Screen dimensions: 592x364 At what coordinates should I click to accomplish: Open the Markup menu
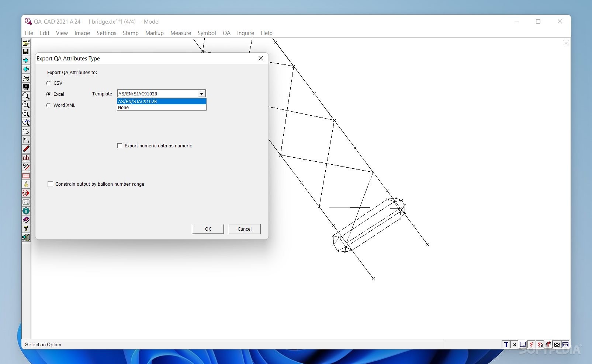click(x=155, y=33)
